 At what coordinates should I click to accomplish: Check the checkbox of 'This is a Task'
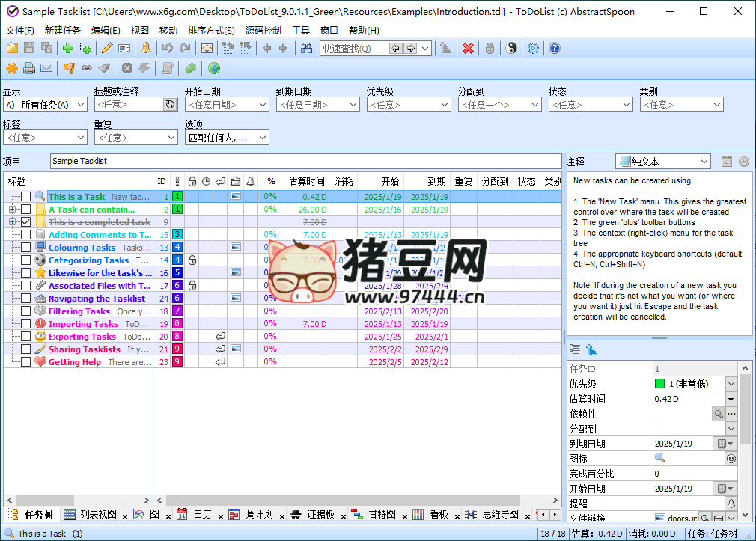click(25, 196)
